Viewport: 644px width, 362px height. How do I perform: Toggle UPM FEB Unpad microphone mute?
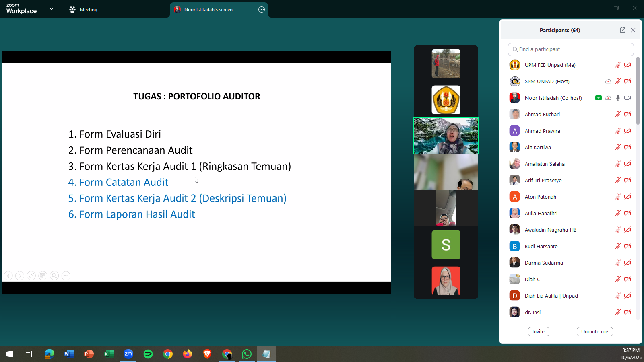(618, 65)
